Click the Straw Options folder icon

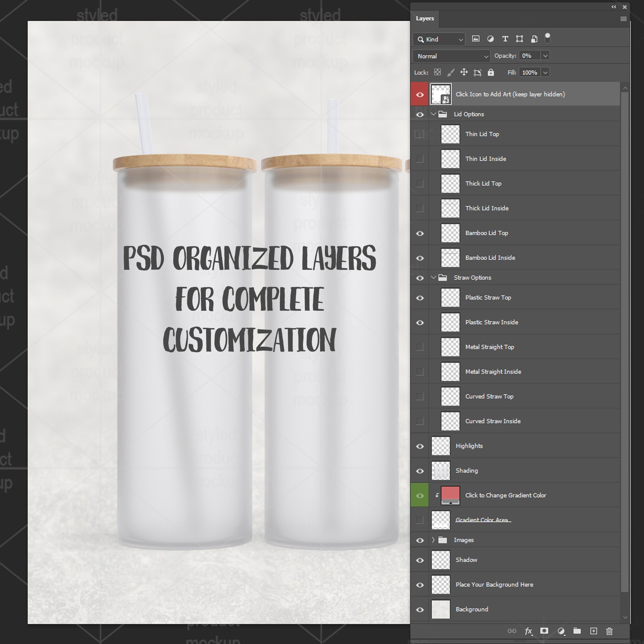[x=443, y=277]
